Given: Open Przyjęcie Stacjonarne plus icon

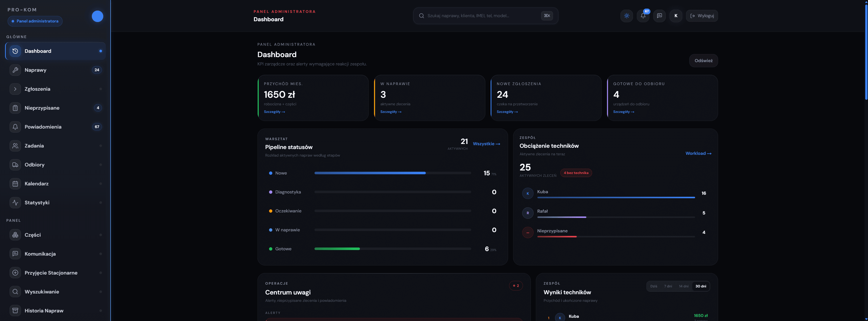Looking at the screenshot, I should [15, 273].
